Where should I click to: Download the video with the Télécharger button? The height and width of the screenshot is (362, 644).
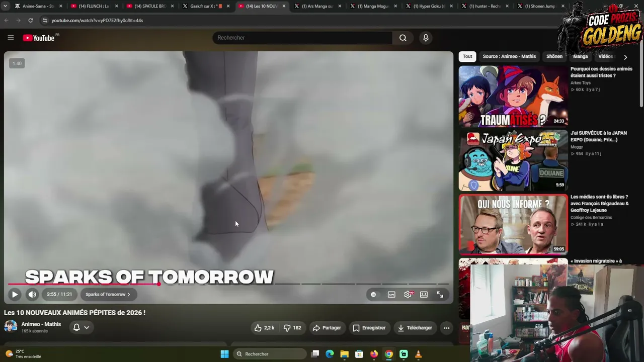click(x=415, y=328)
